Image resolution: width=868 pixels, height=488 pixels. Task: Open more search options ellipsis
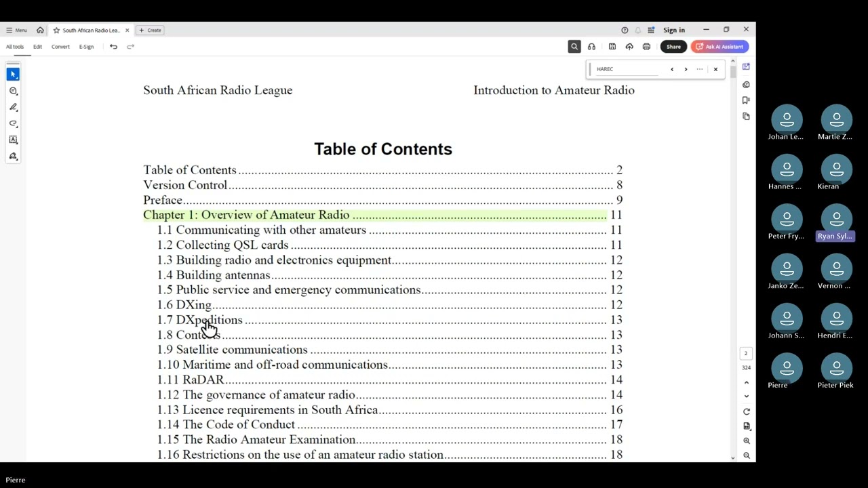(700, 69)
